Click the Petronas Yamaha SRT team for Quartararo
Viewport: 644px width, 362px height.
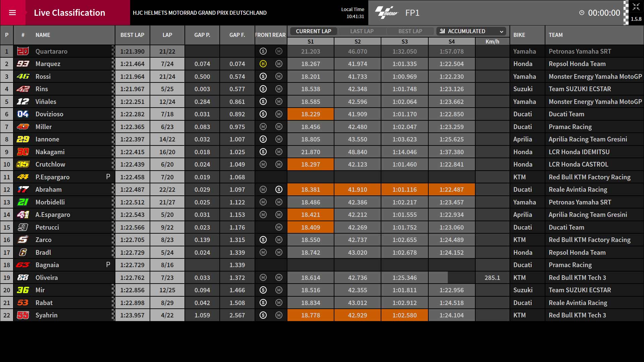click(580, 51)
